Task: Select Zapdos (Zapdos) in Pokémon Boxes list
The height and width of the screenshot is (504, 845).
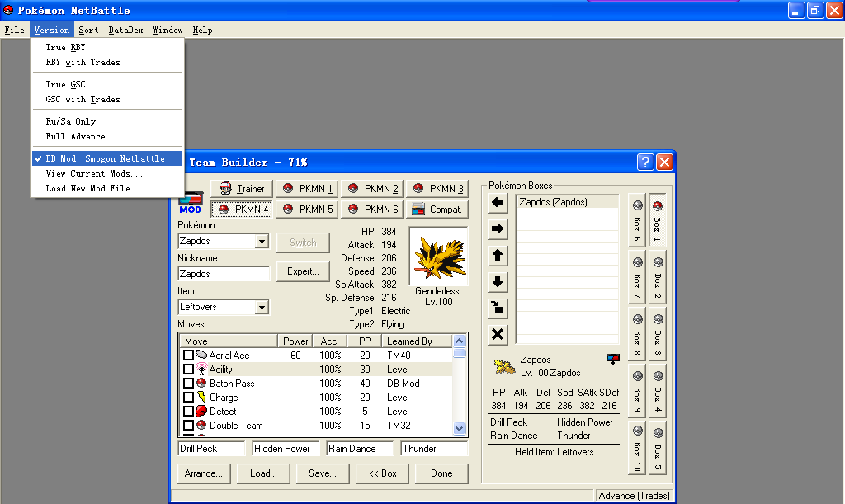Action: point(568,202)
